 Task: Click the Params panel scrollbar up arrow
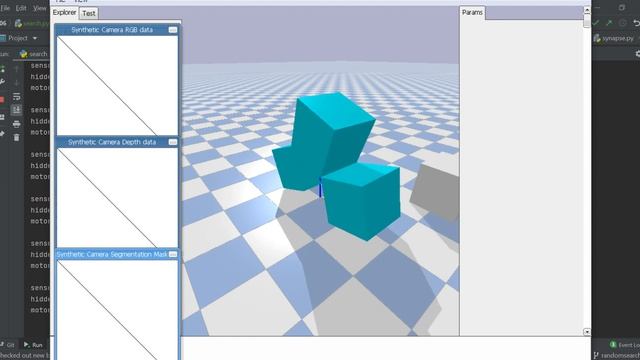click(587, 10)
